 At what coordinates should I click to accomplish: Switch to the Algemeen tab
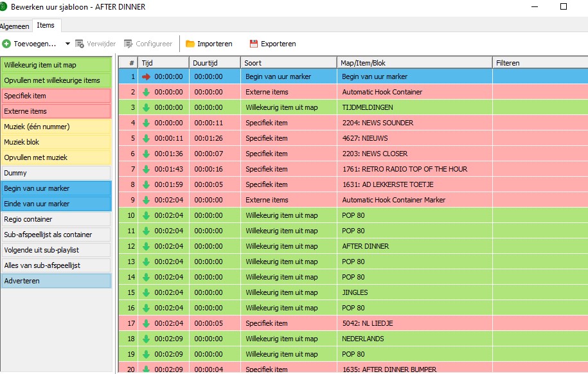(15, 26)
